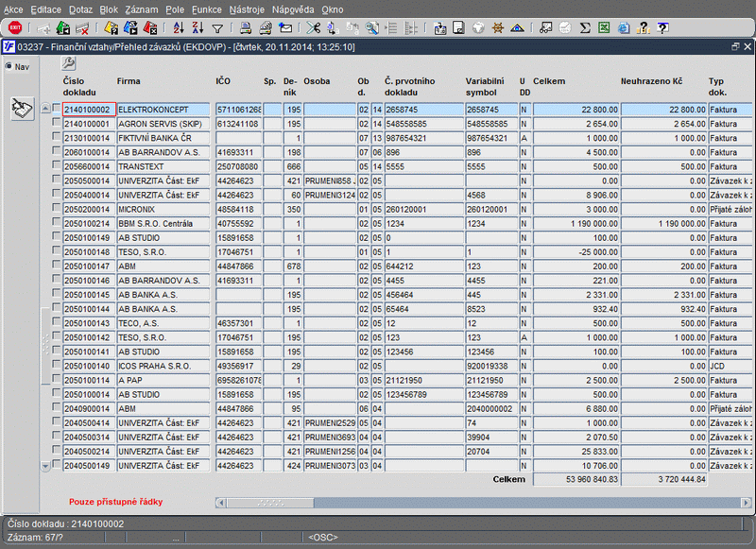Click the scissors cut icon

pos(313,28)
